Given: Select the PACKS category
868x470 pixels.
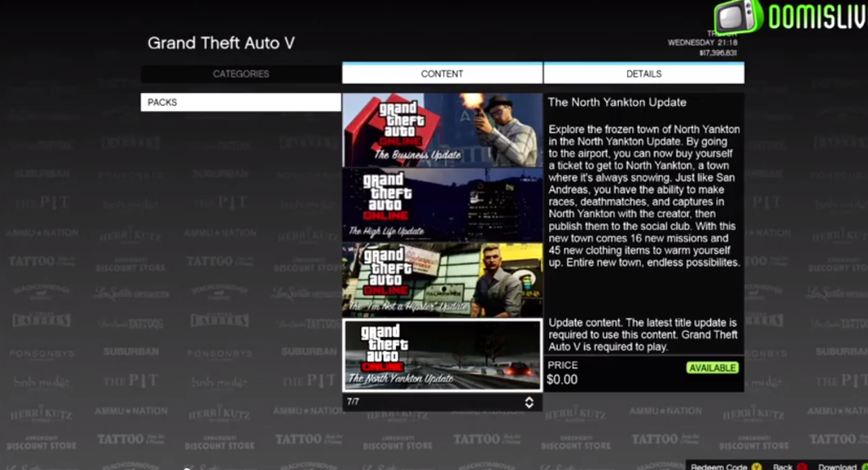Looking at the screenshot, I should [241, 103].
